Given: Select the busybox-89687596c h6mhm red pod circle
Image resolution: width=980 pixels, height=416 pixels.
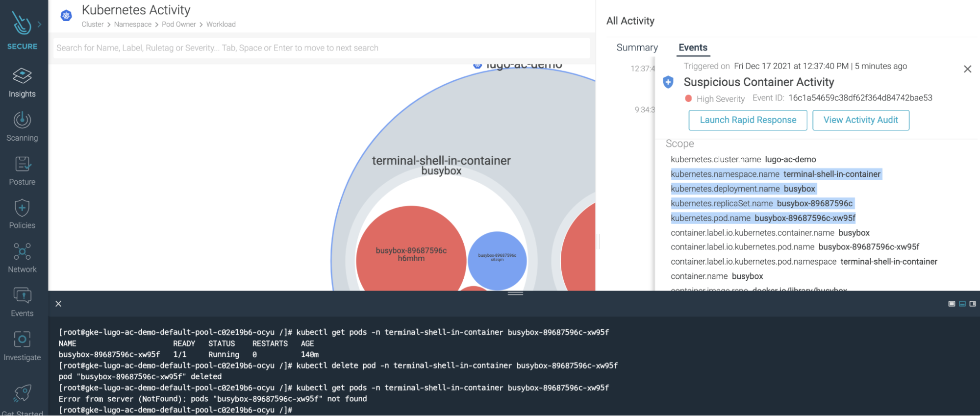Looking at the screenshot, I should coord(411,249).
